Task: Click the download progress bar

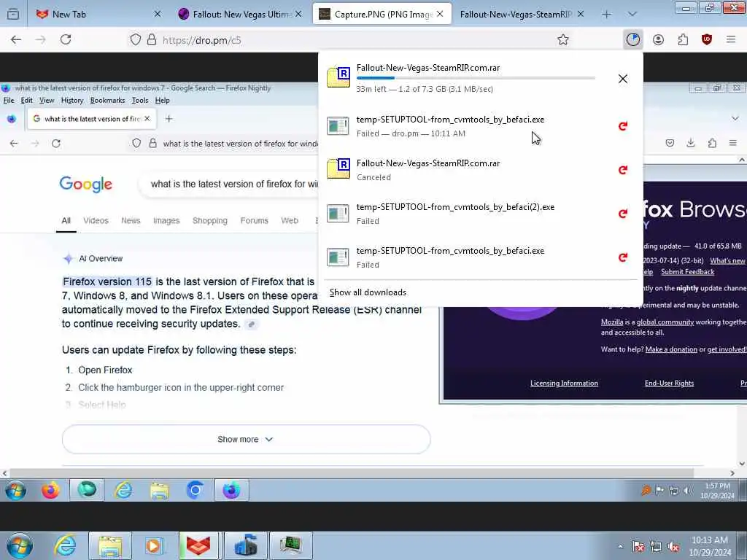Action: 476,77
